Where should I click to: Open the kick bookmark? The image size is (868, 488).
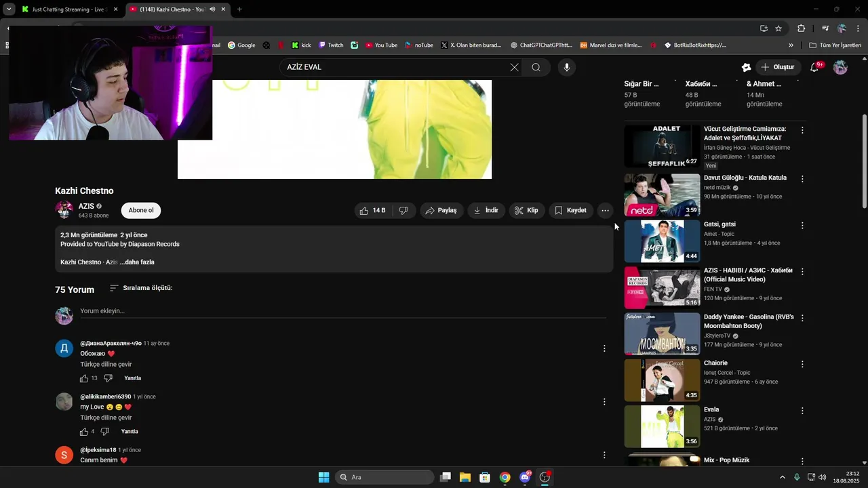pyautogui.click(x=301, y=45)
